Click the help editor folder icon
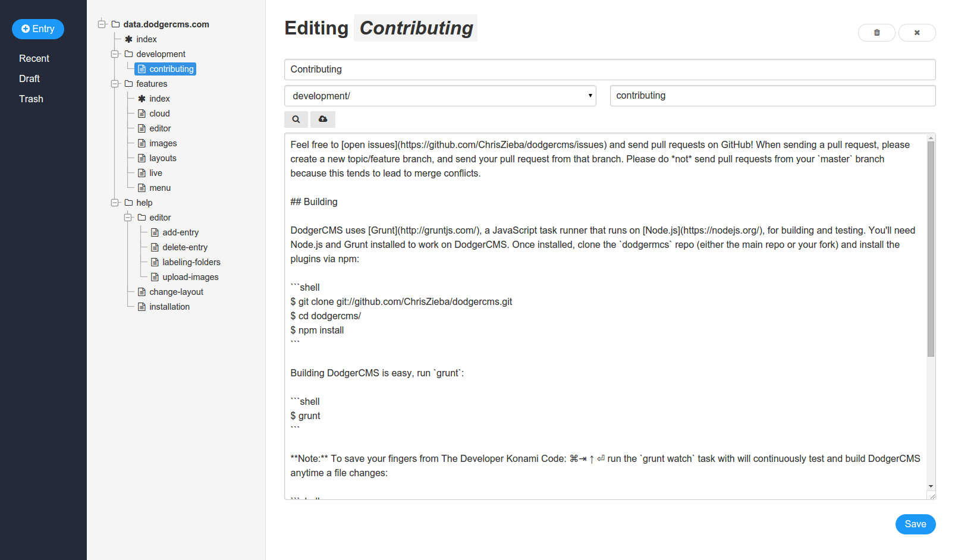The height and width of the screenshot is (560, 955). point(142,218)
